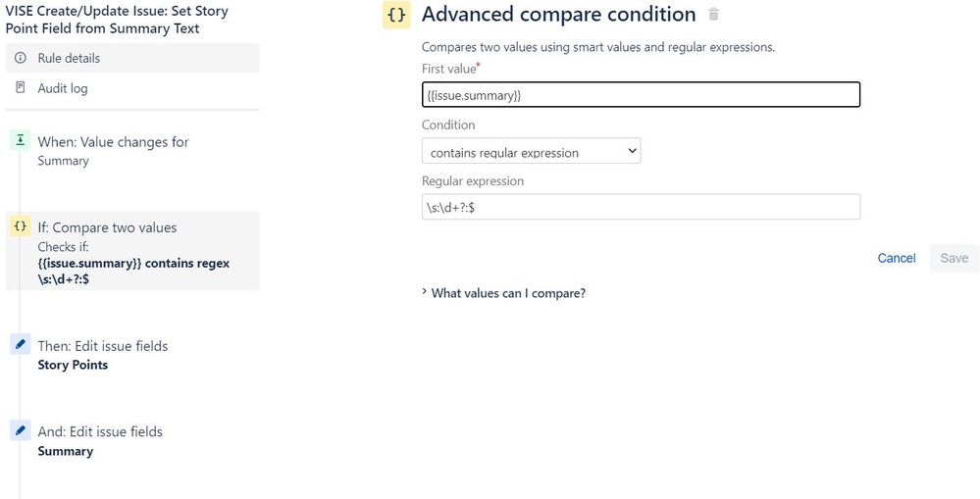Click the Rule details info icon
980x499 pixels.
pos(20,59)
